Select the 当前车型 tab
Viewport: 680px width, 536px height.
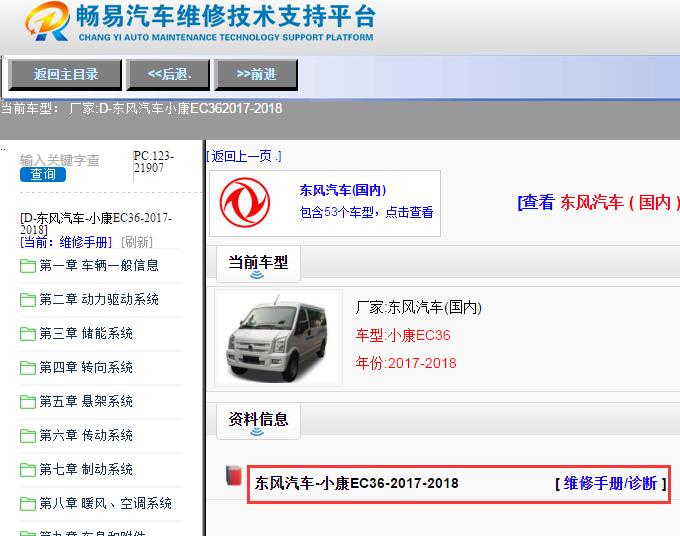(258, 264)
